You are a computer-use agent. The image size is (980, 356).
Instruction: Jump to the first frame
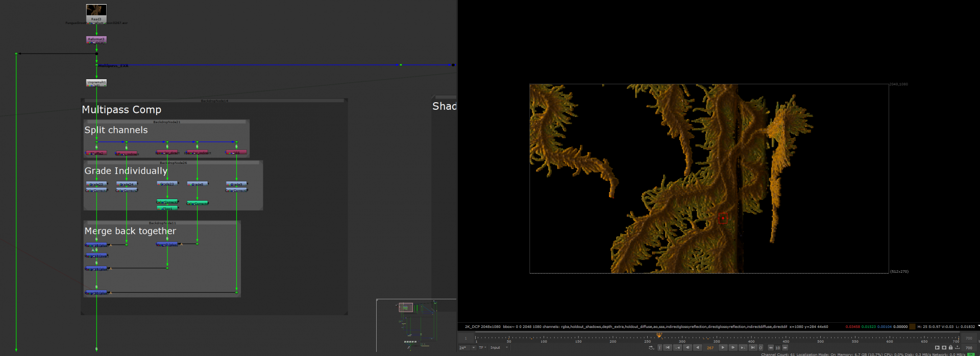(667, 348)
